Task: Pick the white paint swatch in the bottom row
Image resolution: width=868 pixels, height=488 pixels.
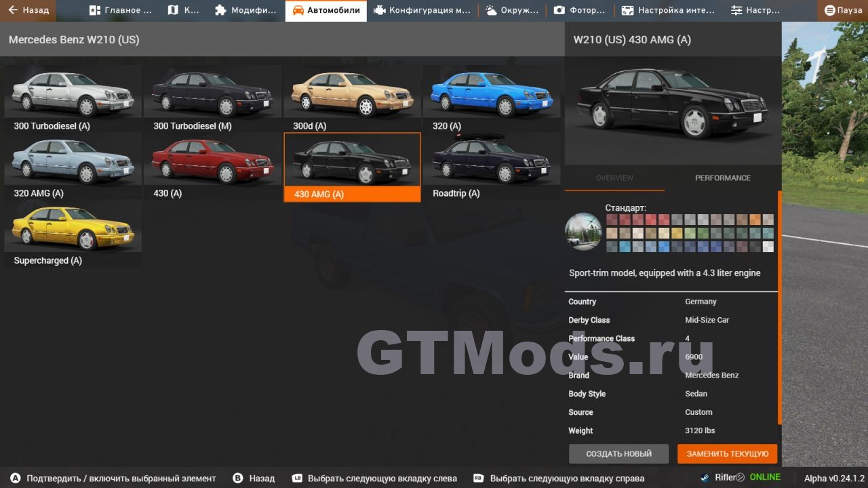Action: click(768, 247)
